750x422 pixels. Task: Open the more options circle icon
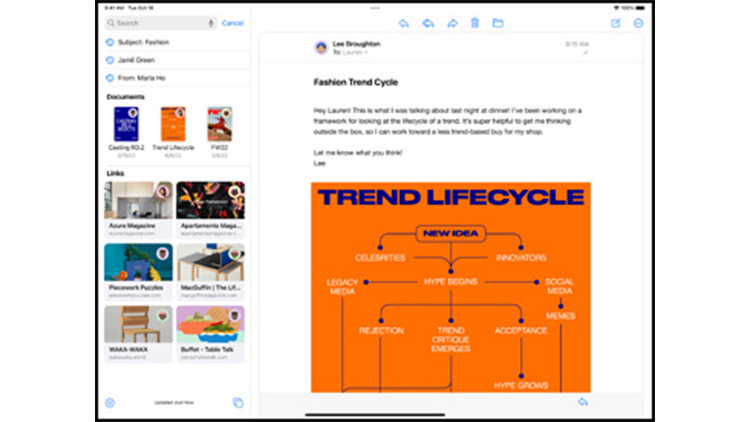[x=638, y=23]
